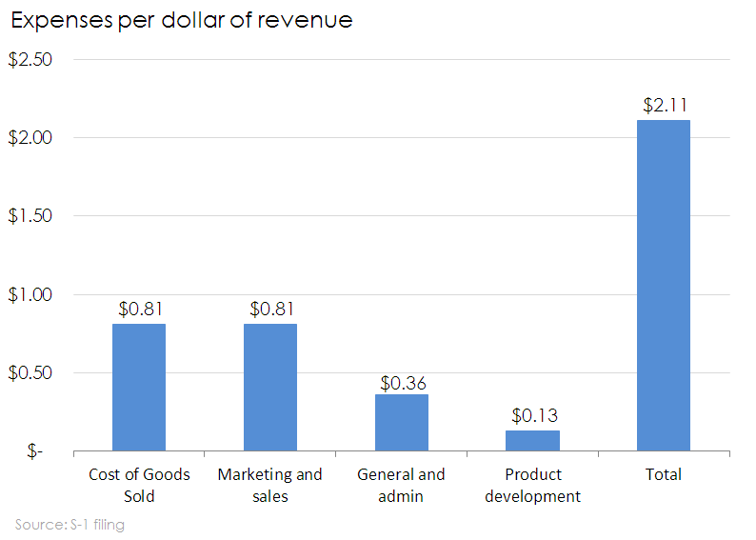756x540 pixels.
Task: Click the tall Total bar
Action: pyautogui.click(x=664, y=285)
